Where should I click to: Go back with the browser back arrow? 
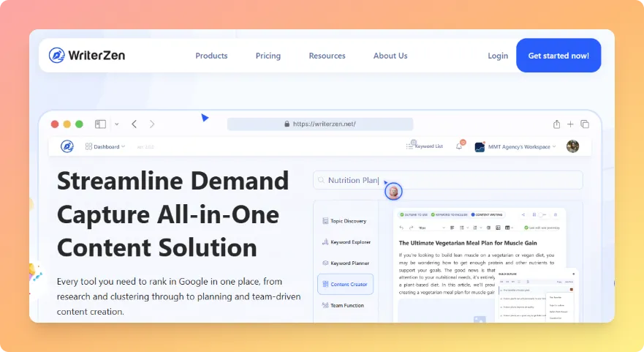pyautogui.click(x=134, y=124)
